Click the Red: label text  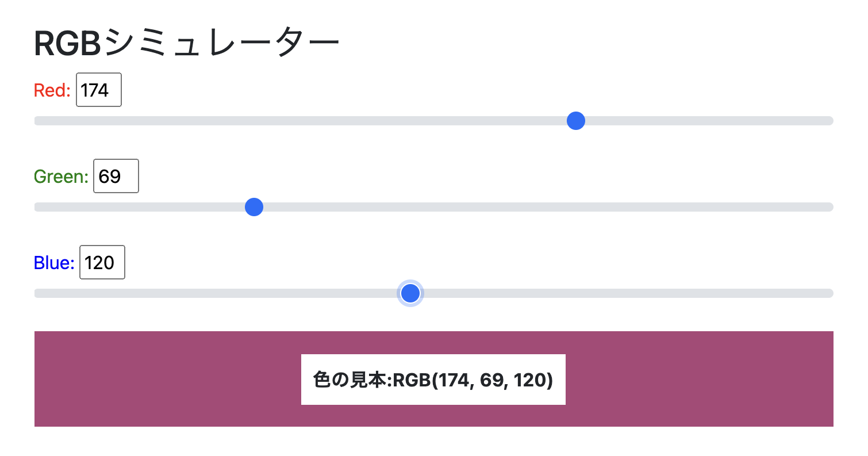(51, 90)
